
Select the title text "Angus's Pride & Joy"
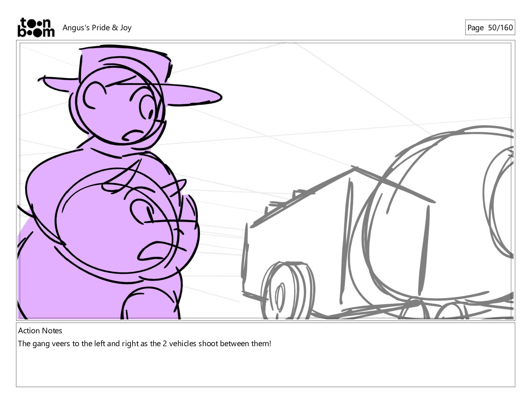pos(97,28)
